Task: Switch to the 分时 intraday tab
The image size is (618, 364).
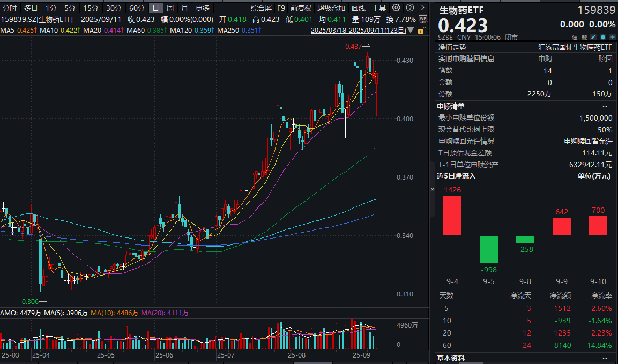Action: (x=9, y=8)
